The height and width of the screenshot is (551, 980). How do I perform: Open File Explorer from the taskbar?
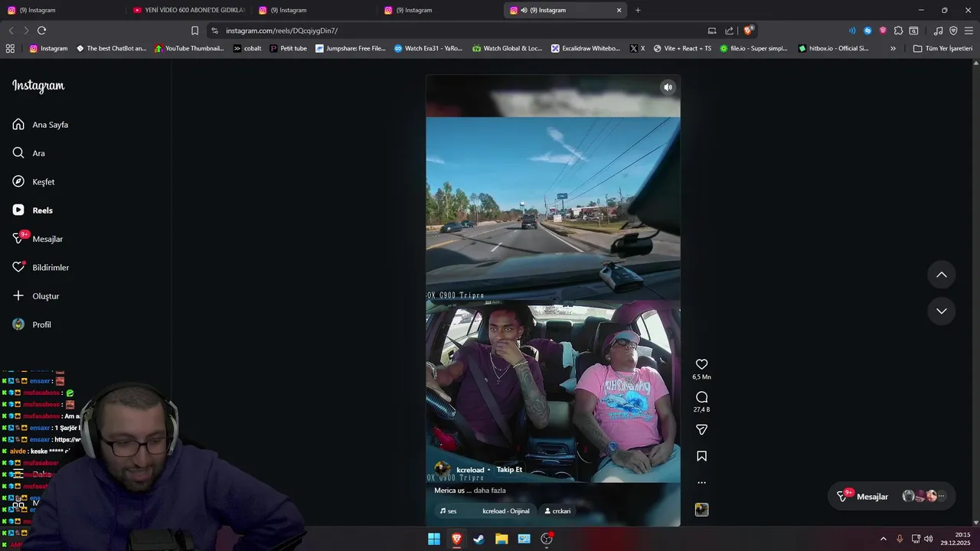coord(501,539)
